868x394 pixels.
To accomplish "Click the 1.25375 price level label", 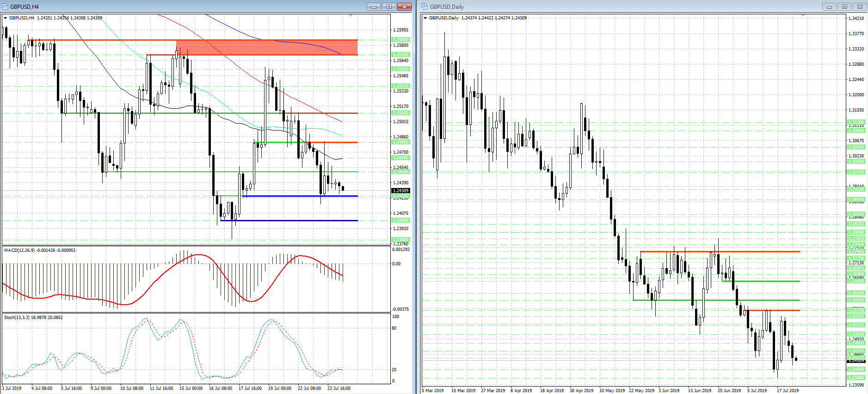I will (x=401, y=86).
